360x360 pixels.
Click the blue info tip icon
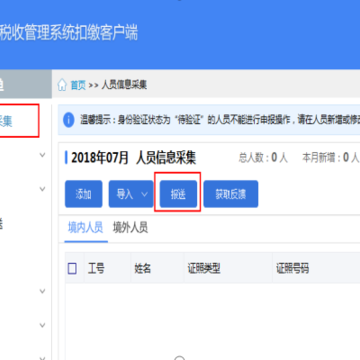click(x=69, y=120)
